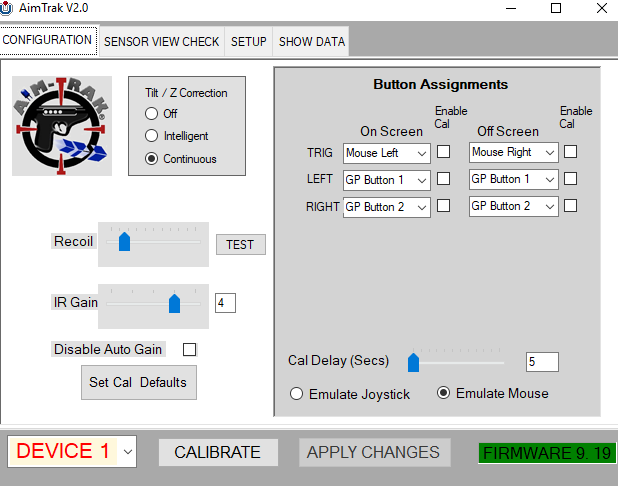Enable Cal for LEFT on screen
Viewport: 618px width, 486px height.
coord(443,179)
